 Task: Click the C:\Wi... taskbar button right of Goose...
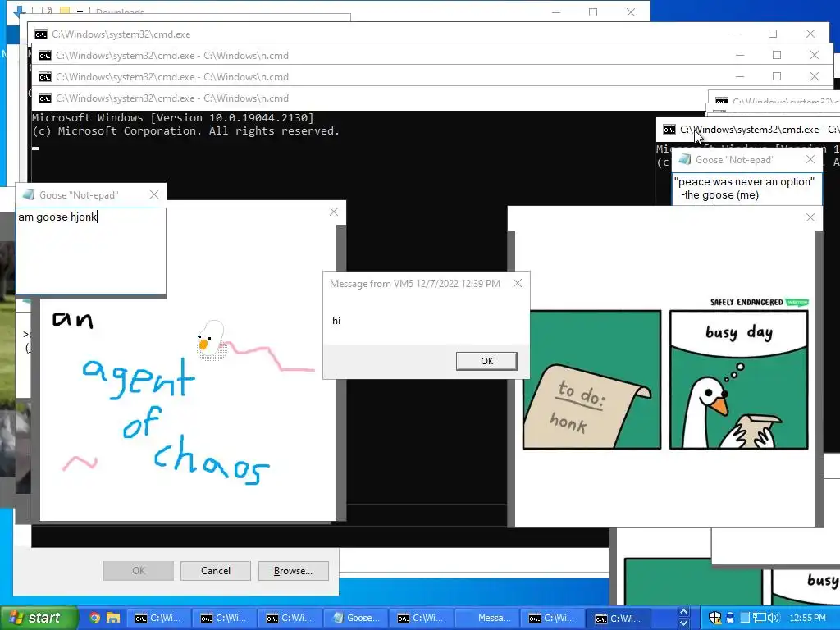click(x=421, y=618)
